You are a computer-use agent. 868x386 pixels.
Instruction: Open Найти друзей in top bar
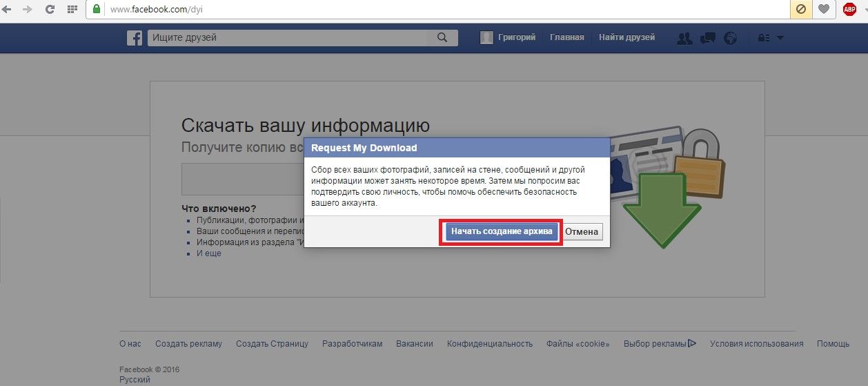(627, 37)
